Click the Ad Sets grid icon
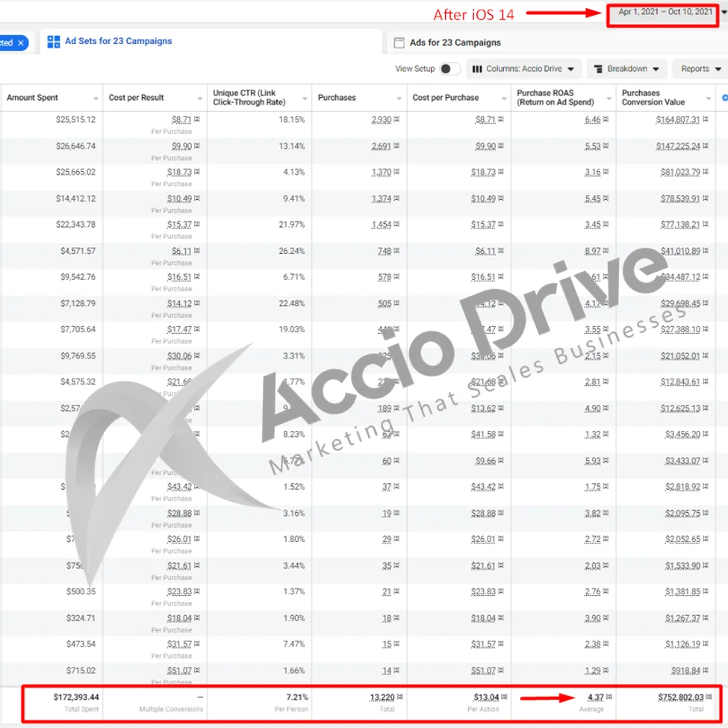The width and height of the screenshot is (728, 728). tap(53, 42)
